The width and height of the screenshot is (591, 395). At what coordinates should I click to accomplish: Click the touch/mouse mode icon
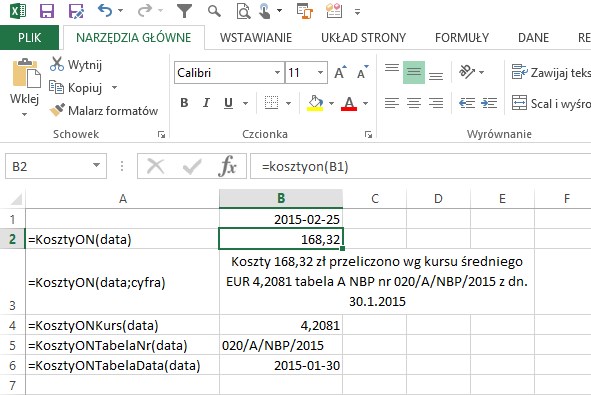pyautogui.click(x=265, y=11)
